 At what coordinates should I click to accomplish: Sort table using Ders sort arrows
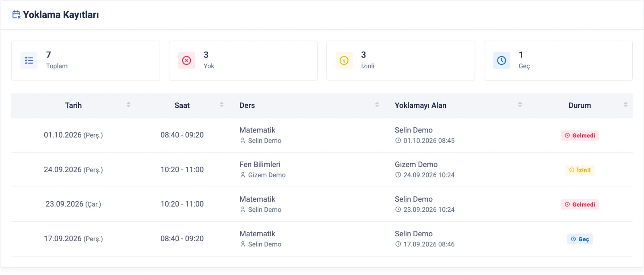tap(377, 105)
